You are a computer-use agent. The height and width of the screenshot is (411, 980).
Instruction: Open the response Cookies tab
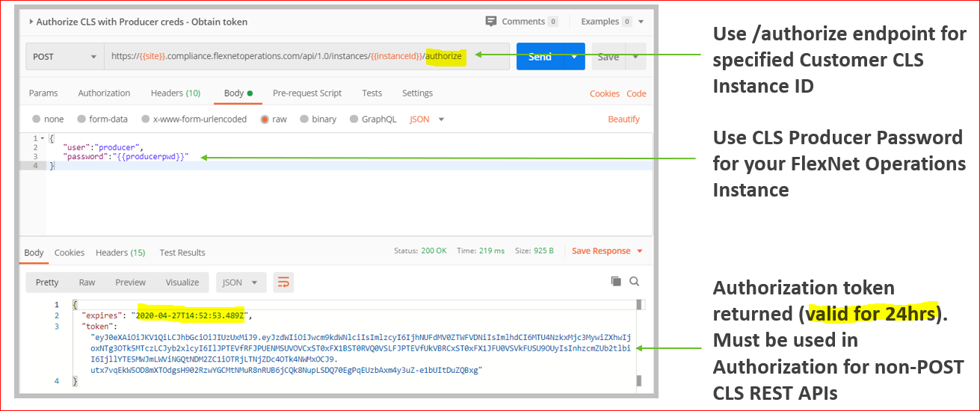70,253
